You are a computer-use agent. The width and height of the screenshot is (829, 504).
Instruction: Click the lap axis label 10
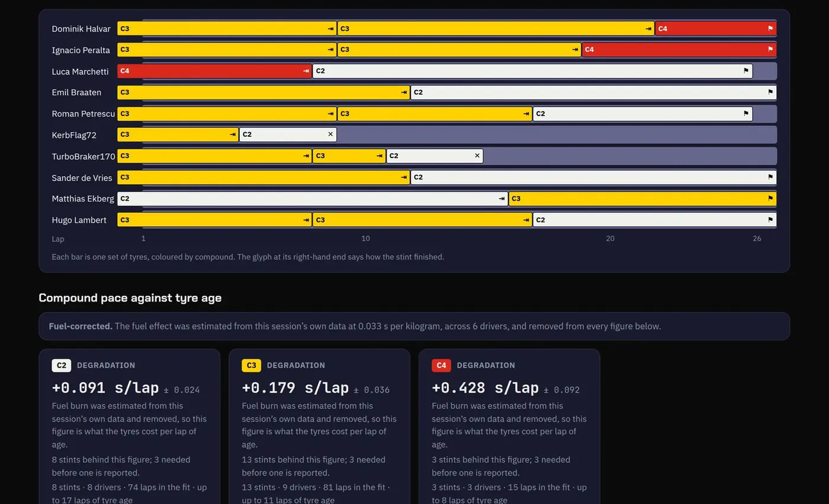pyautogui.click(x=365, y=239)
